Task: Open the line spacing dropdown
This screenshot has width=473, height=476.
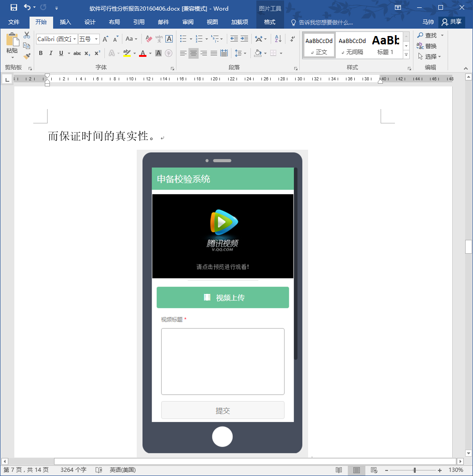Action: click(245, 54)
